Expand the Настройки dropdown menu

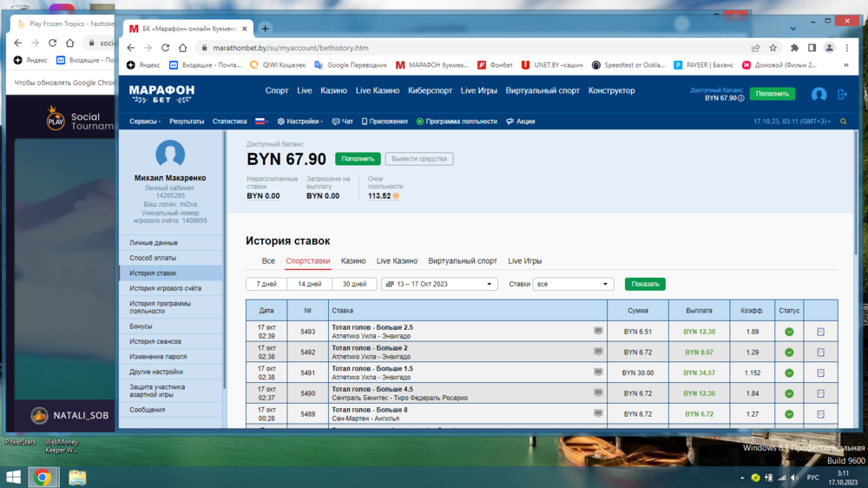pos(305,122)
